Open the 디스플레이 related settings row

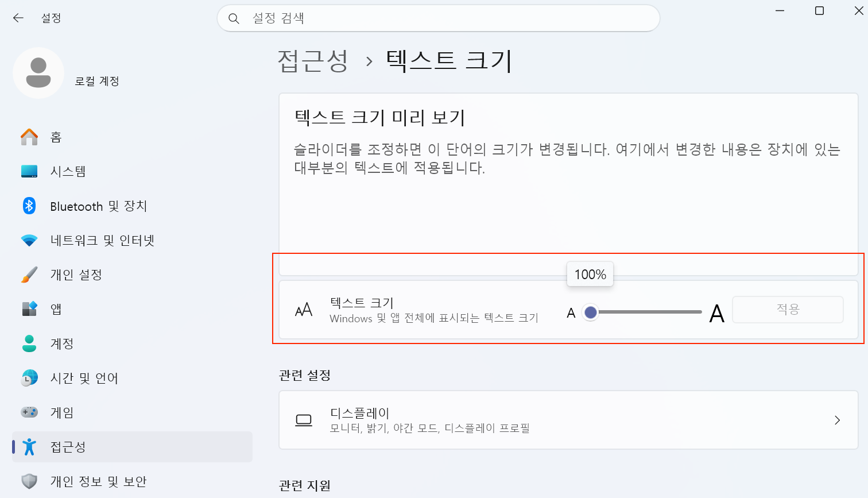point(568,420)
